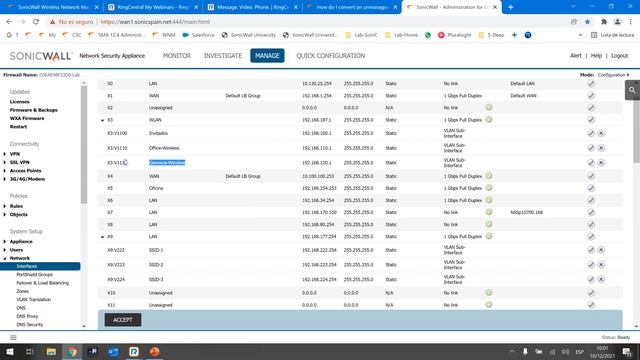The height and width of the screenshot is (360, 640).
Task: Edit the Office-Wireless VLAN sub-interface
Action: 591,148
